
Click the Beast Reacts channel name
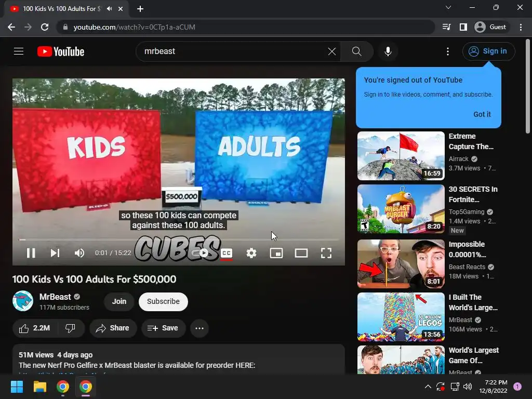click(x=467, y=267)
